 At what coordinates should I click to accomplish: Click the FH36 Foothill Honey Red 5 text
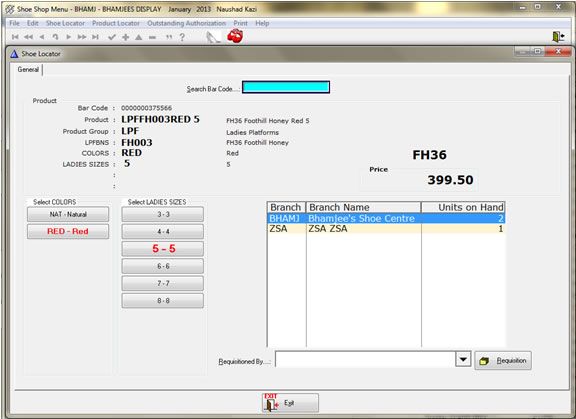pos(268,120)
